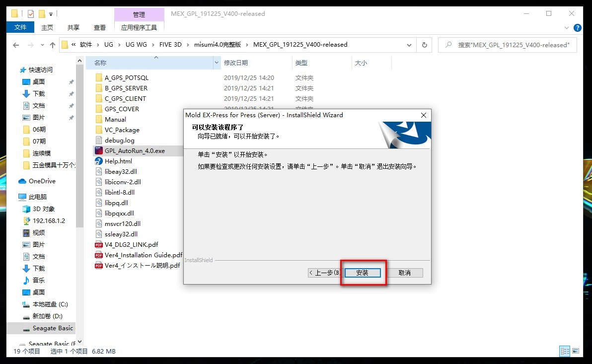Image resolution: width=592 pixels, height=364 pixels.
Task: Click the blue Help question mark icon
Action: click(x=577, y=27)
